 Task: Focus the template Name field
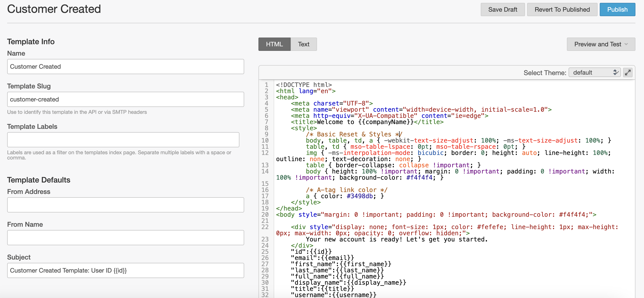(125, 66)
